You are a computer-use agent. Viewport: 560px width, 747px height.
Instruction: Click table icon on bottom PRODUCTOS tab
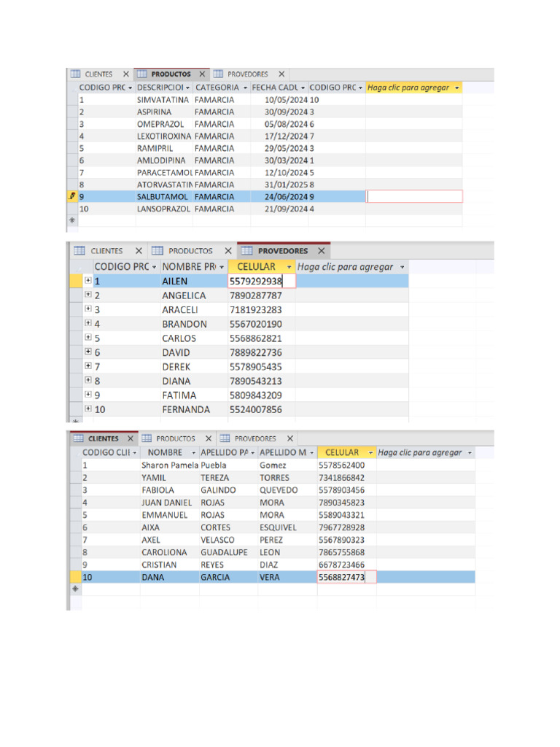[147, 438]
